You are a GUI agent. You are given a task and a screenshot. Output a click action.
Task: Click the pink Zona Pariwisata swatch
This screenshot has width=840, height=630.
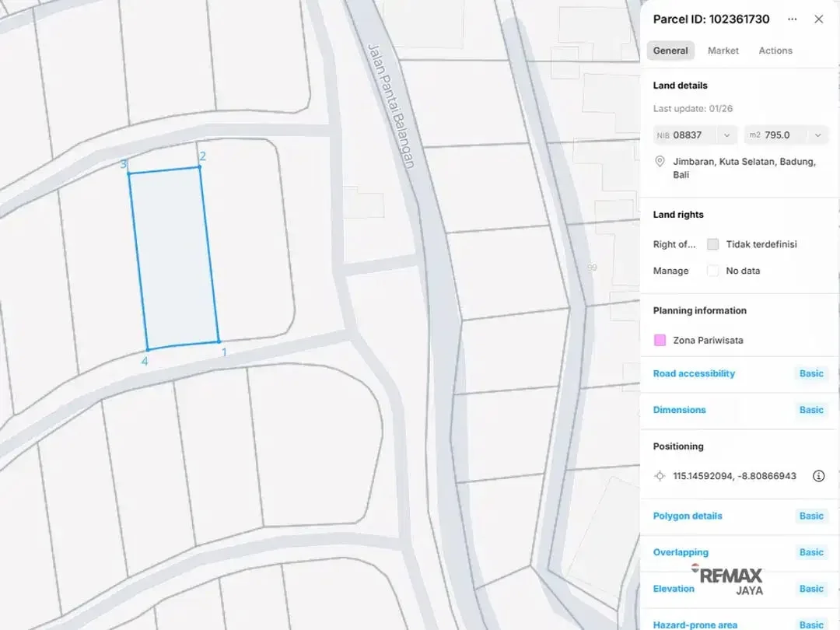click(x=660, y=340)
